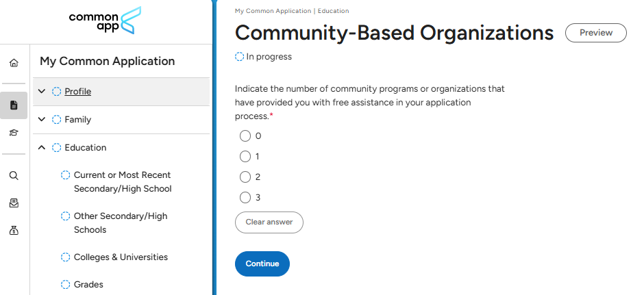Select radio option 2
The image size is (644, 295).
(245, 177)
